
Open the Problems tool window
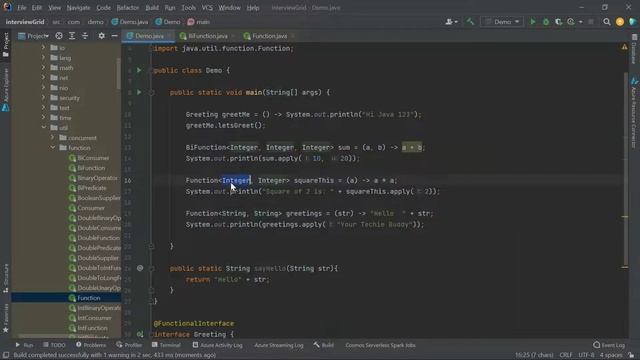click(x=91, y=345)
